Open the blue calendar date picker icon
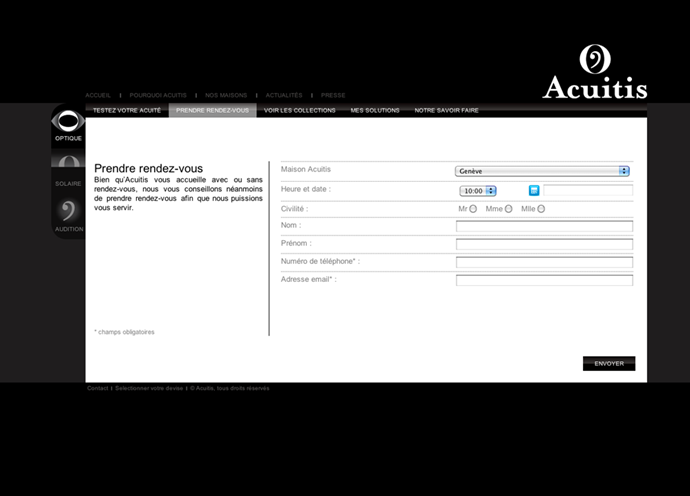The image size is (690, 496). coord(534,190)
